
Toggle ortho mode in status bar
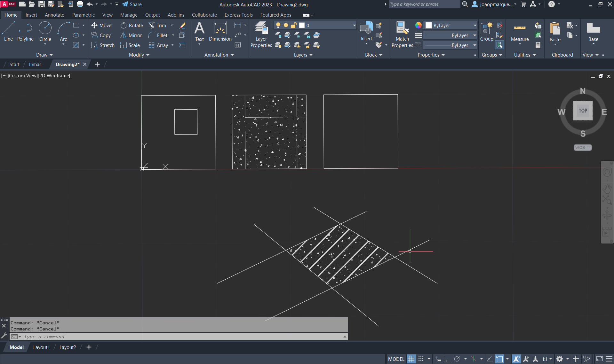pos(448,359)
